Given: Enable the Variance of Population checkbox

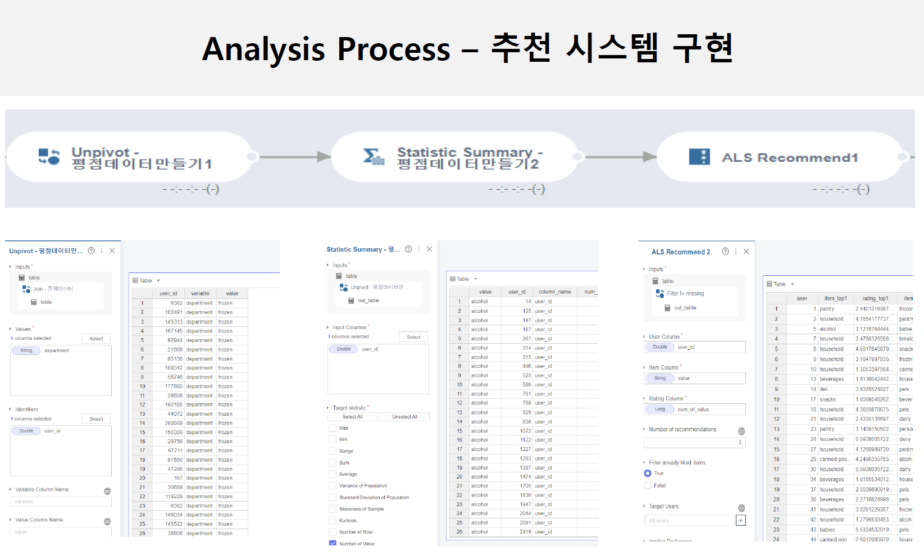Looking at the screenshot, I should [x=333, y=485].
